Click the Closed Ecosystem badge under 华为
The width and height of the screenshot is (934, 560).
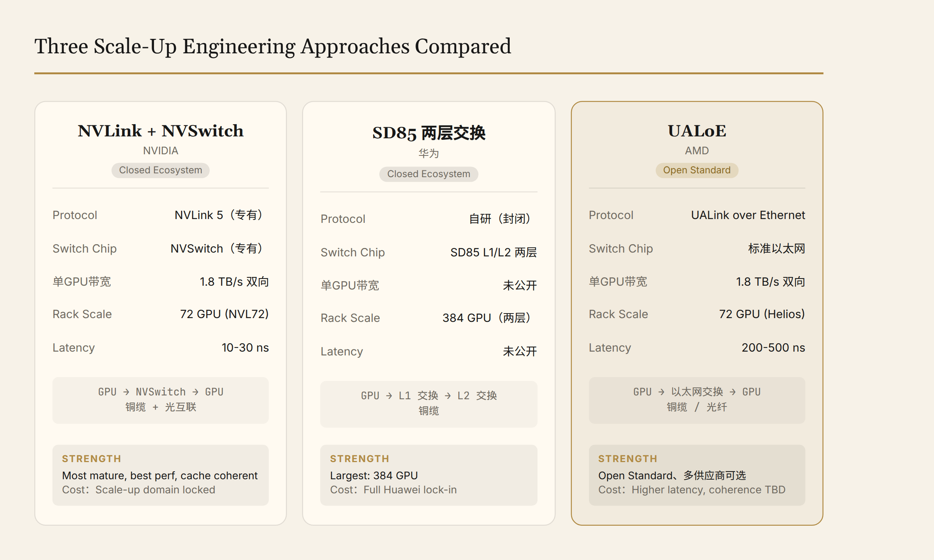(429, 174)
